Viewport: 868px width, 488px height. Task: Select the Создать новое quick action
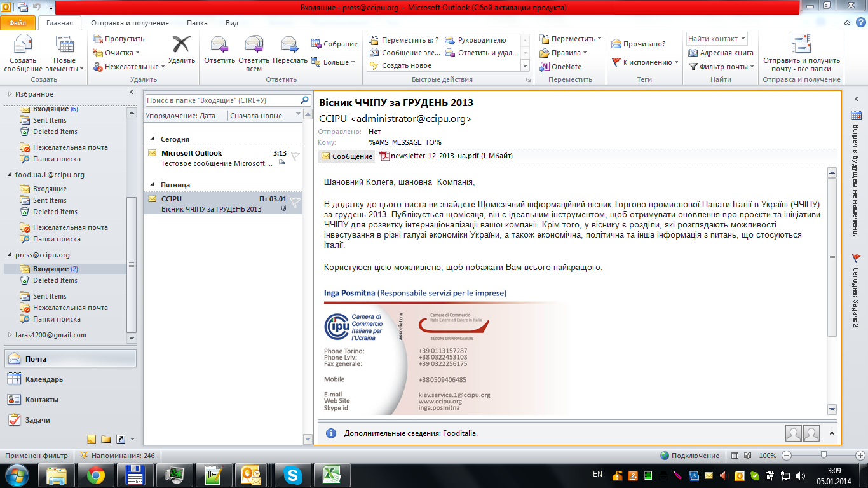(400, 65)
